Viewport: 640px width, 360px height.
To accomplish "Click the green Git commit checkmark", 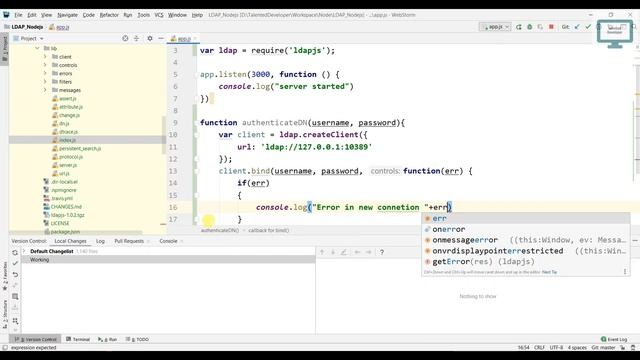I will 588,27.
